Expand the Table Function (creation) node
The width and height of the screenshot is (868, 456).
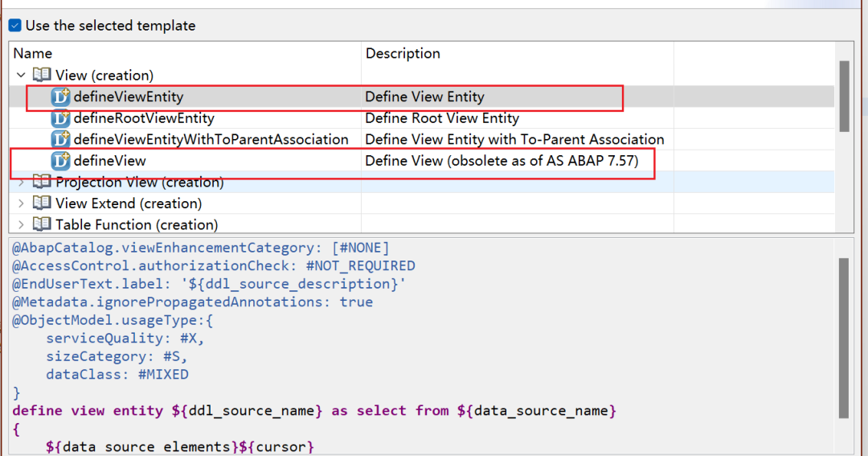(21, 225)
